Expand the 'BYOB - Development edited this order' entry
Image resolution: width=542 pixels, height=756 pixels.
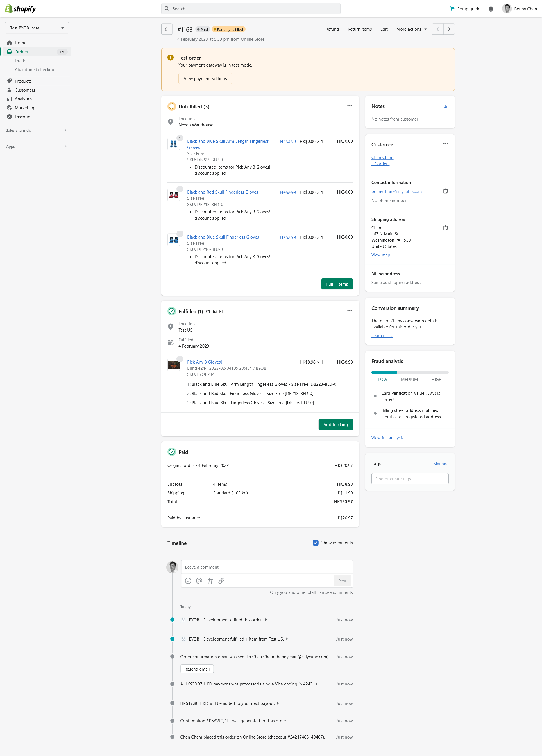tap(266, 620)
